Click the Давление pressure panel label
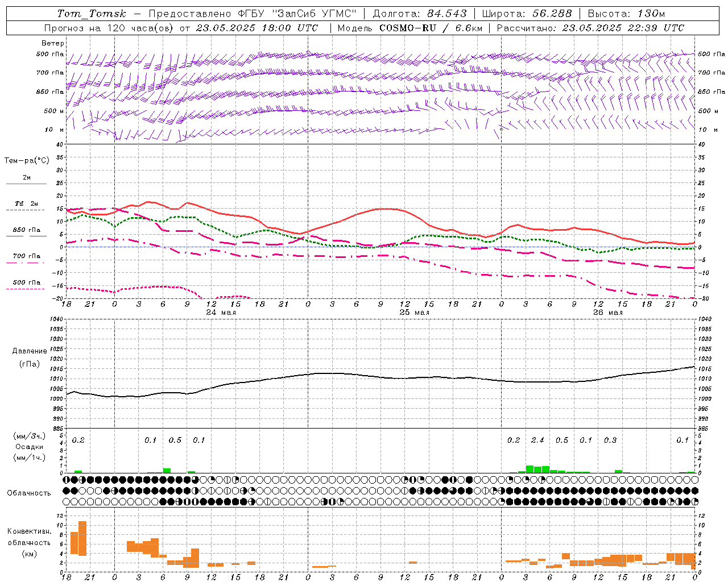This screenshot has width=728, height=582. (30, 351)
